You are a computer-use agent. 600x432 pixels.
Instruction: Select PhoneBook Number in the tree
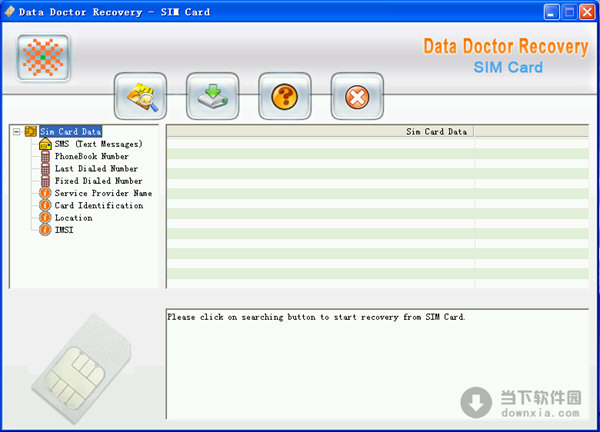pos(91,156)
